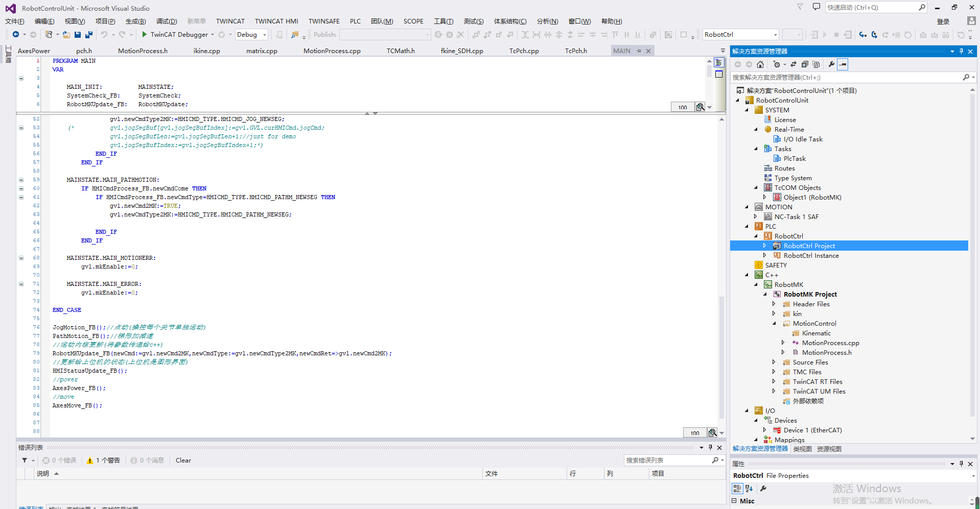Undo the last edit

coord(104,34)
